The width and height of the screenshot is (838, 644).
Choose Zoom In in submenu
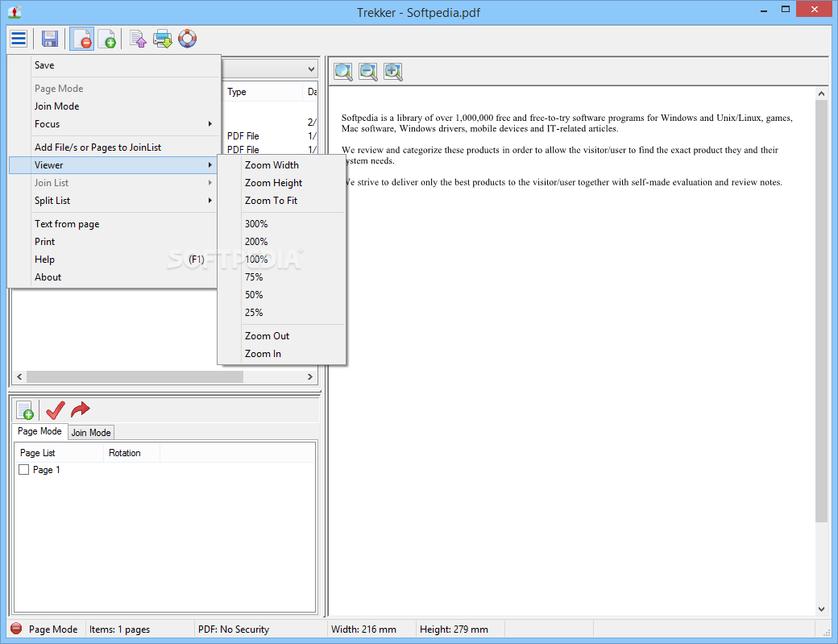click(282, 353)
